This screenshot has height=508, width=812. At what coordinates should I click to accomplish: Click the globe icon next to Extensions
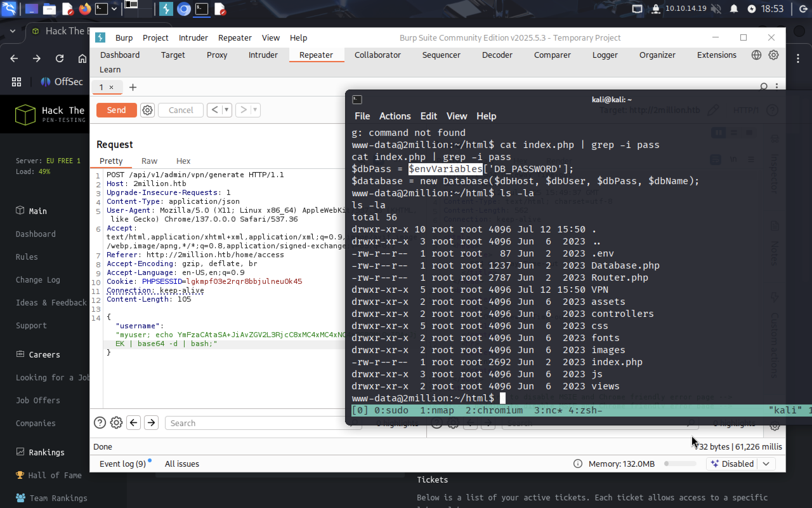point(756,55)
